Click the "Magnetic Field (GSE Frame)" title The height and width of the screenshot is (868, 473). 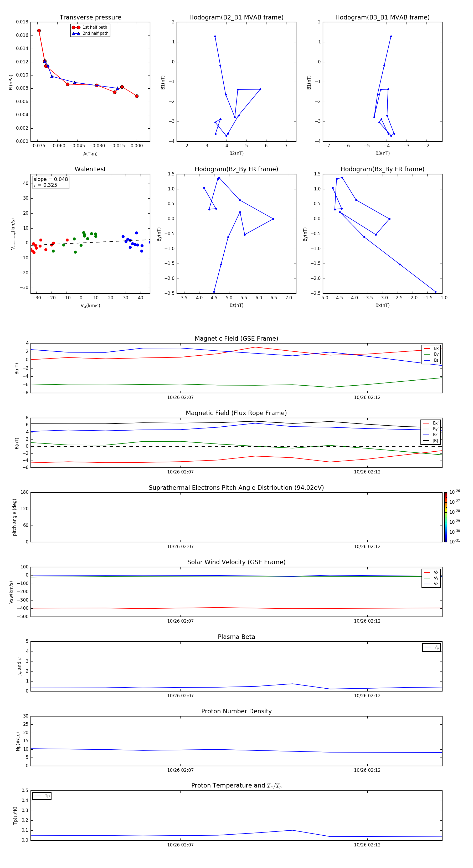[236, 339]
